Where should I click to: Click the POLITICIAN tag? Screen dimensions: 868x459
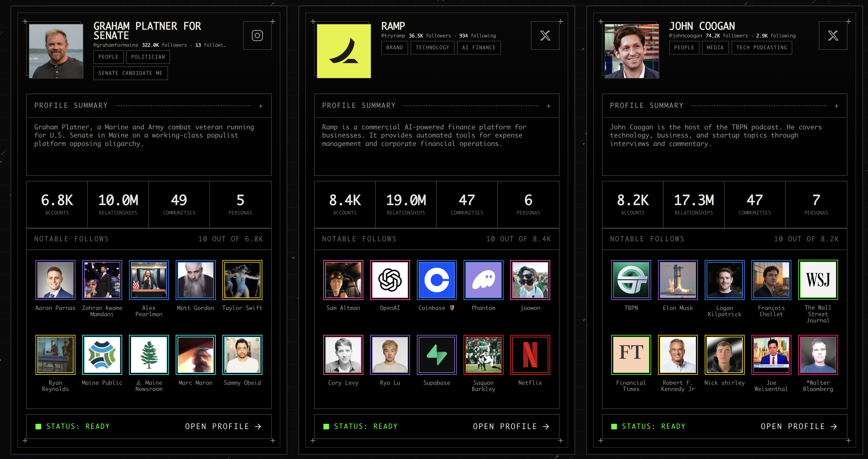coord(148,57)
